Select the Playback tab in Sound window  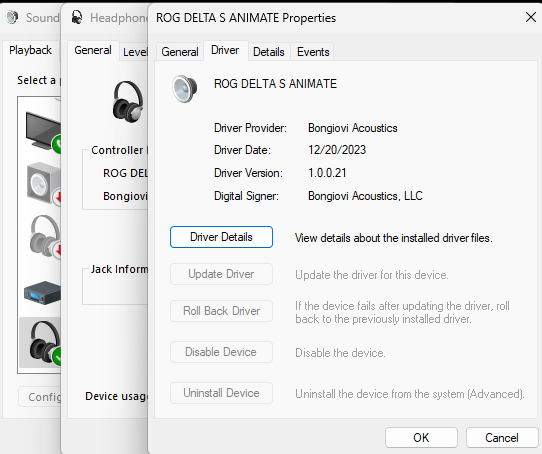(30, 50)
